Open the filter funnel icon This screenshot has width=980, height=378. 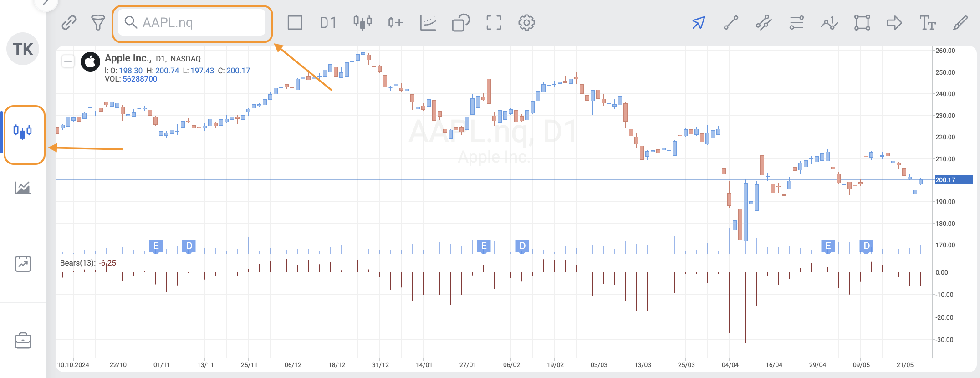98,22
